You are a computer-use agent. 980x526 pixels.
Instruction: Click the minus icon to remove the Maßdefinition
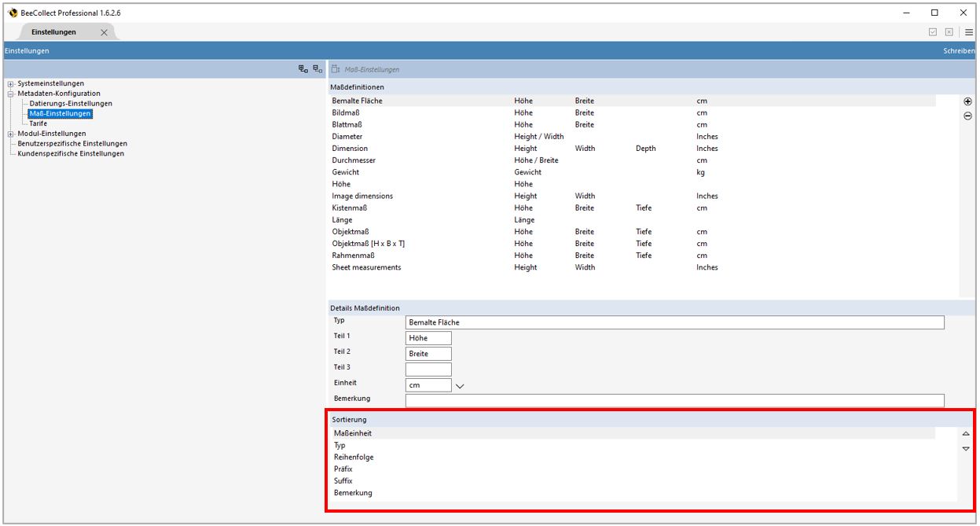[x=967, y=116]
